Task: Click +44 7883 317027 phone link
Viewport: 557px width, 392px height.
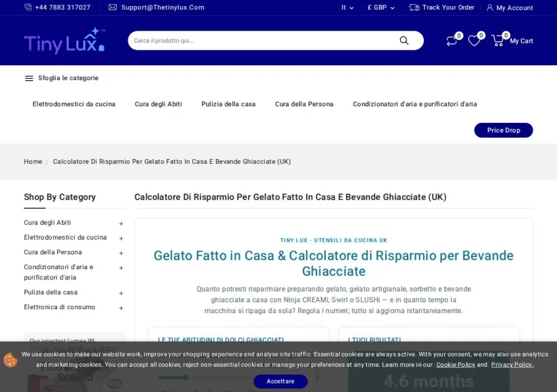Action: coord(62,7)
